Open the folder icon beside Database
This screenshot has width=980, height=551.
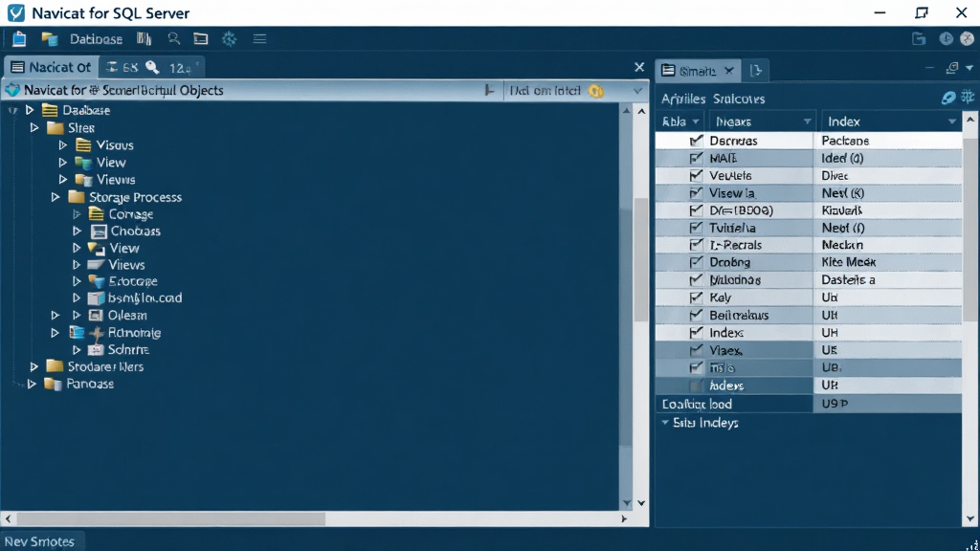[50, 38]
